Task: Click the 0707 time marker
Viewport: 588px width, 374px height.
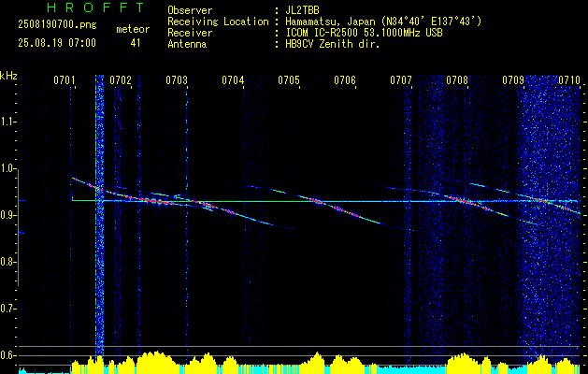Action: [x=400, y=80]
